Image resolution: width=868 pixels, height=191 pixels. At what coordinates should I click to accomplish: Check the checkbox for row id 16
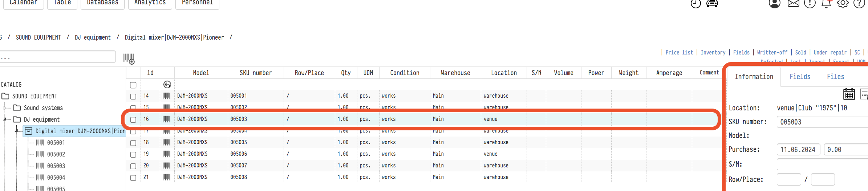click(133, 119)
